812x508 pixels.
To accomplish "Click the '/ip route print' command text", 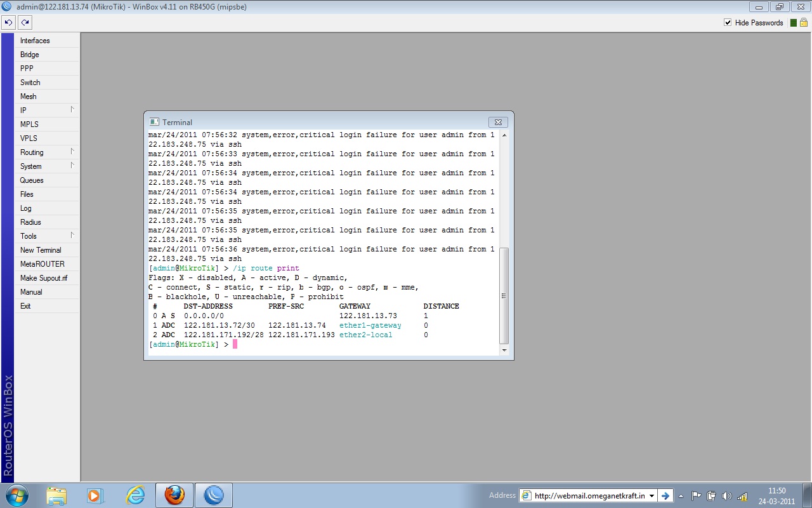I will tap(266, 268).
